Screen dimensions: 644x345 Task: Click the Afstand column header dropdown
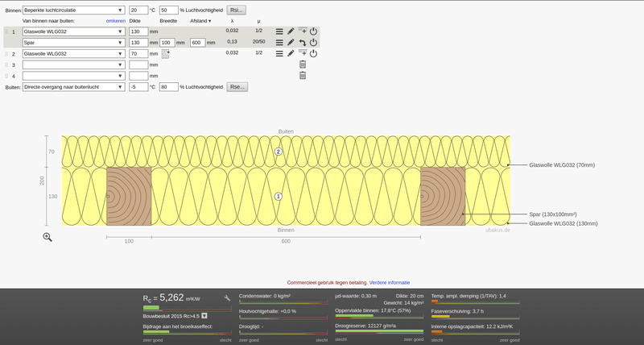click(x=201, y=20)
